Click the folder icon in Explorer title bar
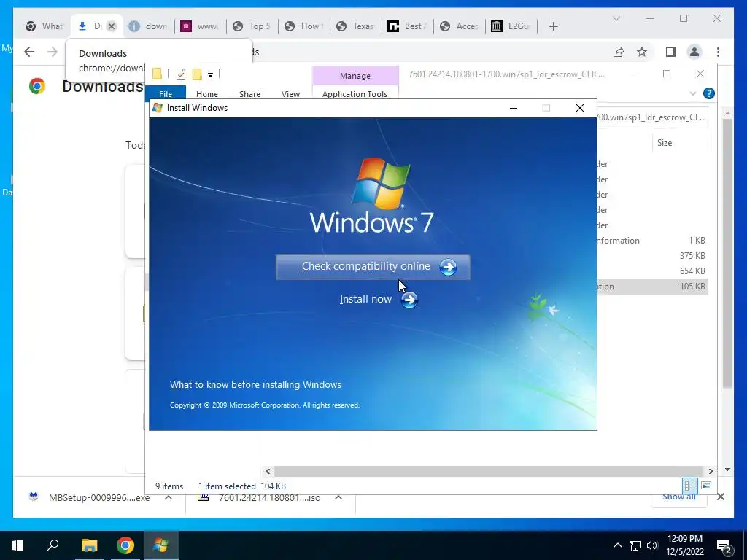Image resolution: width=747 pixels, height=560 pixels. pyautogui.click(x=157, y=74)
